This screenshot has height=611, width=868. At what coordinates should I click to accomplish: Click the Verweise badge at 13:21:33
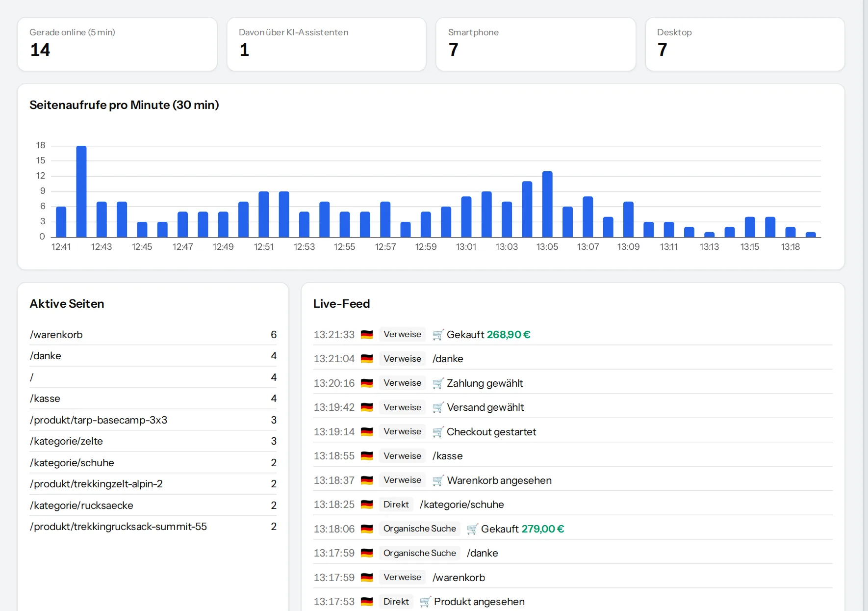pyautogui.click(x=402, y=334)
